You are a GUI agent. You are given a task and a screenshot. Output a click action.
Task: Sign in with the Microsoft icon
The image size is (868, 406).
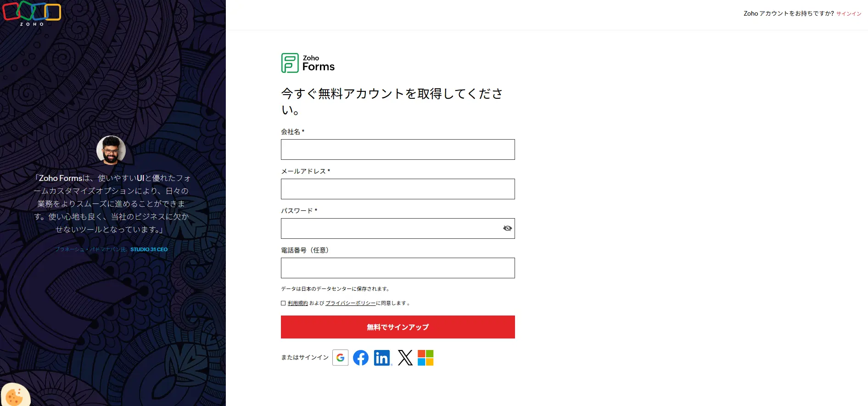click(x=426, y=358)
